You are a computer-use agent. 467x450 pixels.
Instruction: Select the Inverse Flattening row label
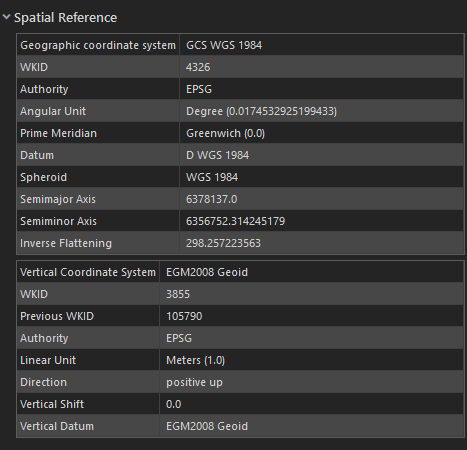(x=66, y=243)
